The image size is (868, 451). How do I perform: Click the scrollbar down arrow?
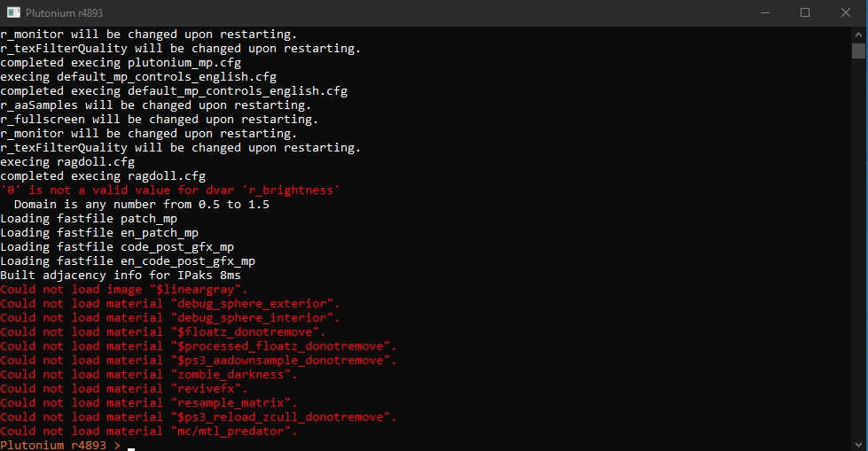click(858, 444)
